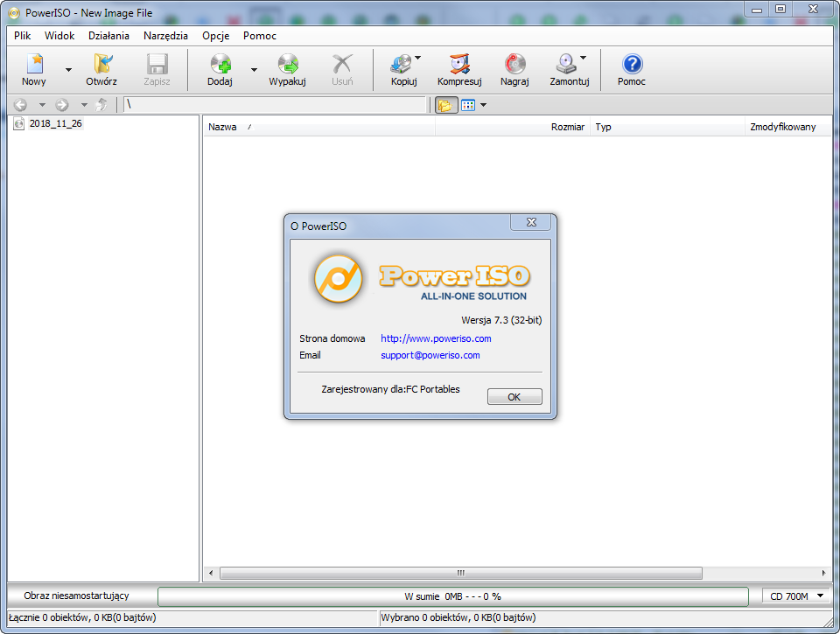Screen dimensions: 840x634
Task: Open the view mode dropdown arrow
Action: pyautogui.click(x=483, y=105)
